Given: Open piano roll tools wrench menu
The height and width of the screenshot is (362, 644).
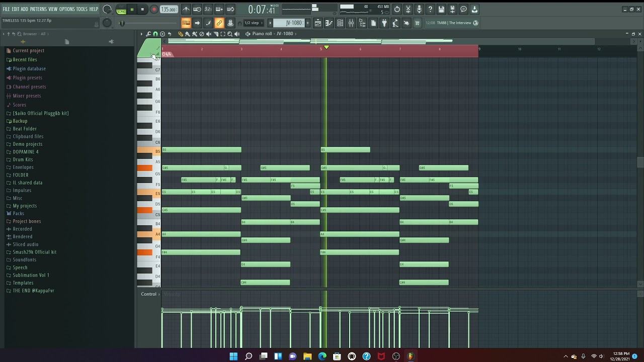Looking at the screenshot, I should point(148,34).
